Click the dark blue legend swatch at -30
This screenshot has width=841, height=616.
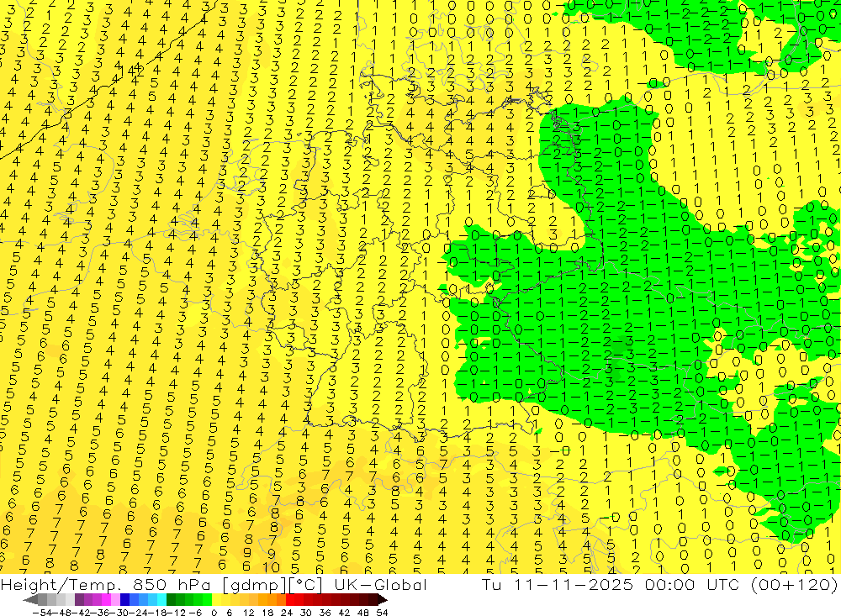coord(124,600)
